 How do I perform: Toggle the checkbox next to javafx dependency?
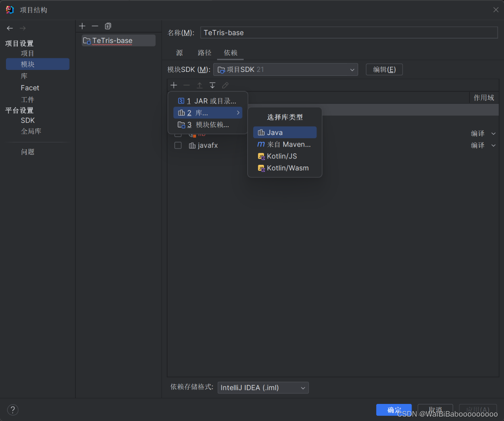tap(178, 145)
